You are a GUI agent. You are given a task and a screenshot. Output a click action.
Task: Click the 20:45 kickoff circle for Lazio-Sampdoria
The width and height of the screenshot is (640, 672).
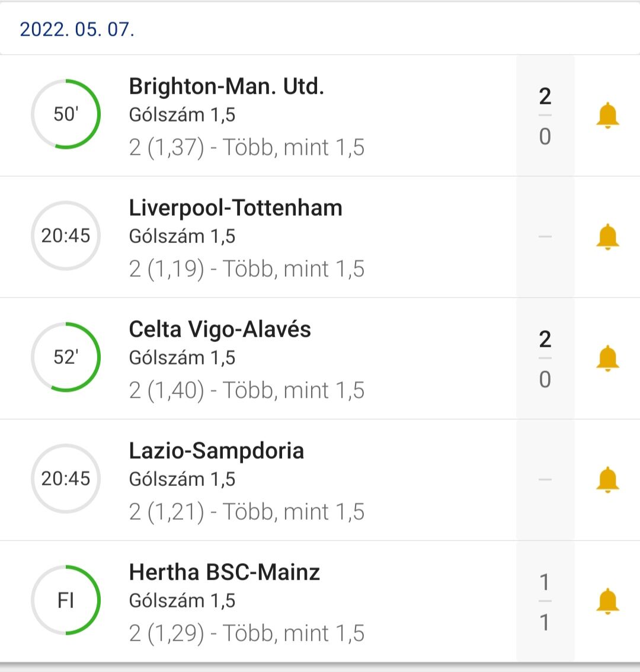[66, 478]
